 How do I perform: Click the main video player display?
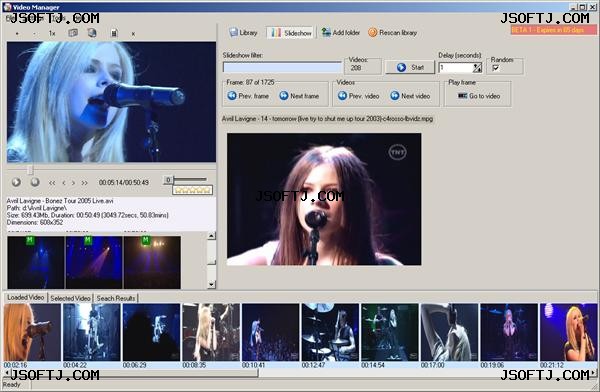pyautogui.click(x=111, y=102)
